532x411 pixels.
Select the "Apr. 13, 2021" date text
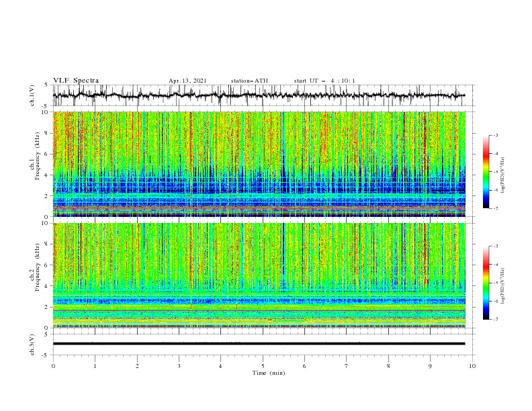coord(187,81)
